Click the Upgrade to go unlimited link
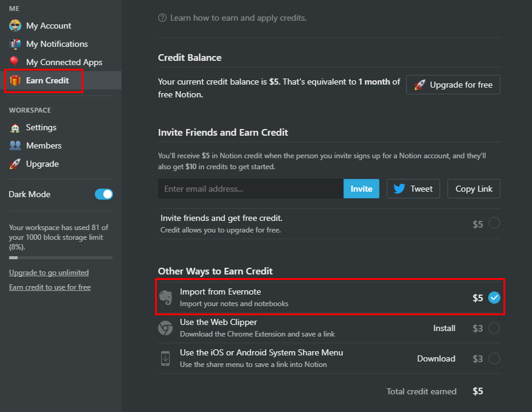 tap(49, 273)
